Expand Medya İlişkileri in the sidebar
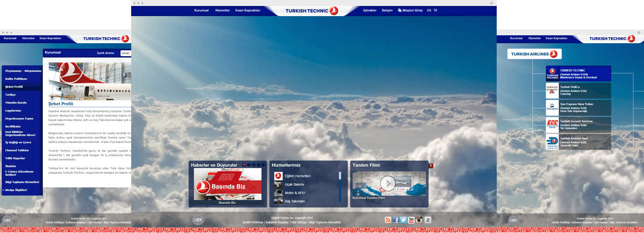 [x=16, y=190]
